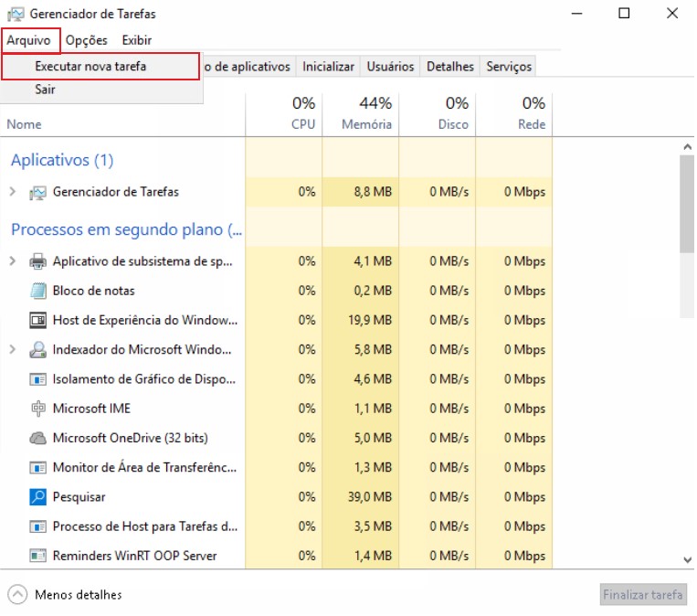
Task: Open the Opções menu
Action: click(x=87, y=40)
